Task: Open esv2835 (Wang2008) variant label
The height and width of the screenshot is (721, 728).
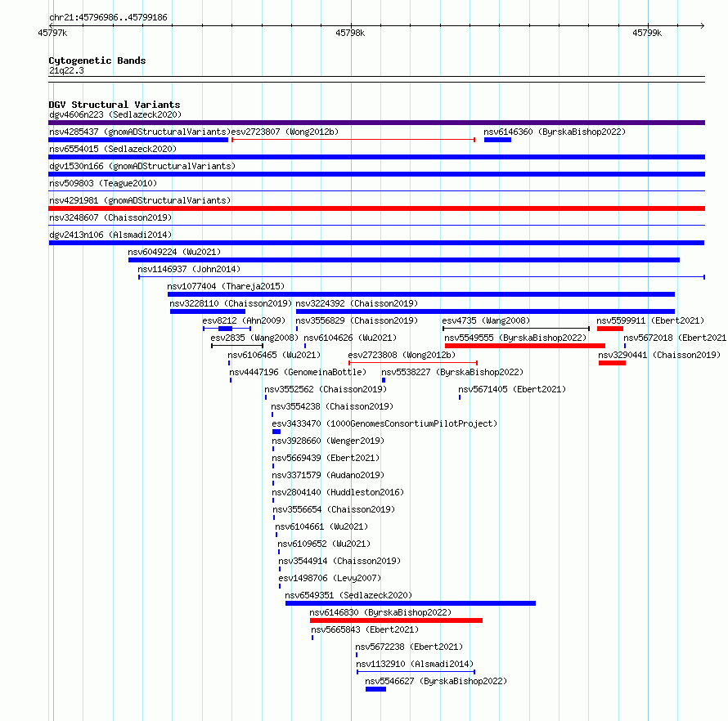Action: (x=254, y=338)
